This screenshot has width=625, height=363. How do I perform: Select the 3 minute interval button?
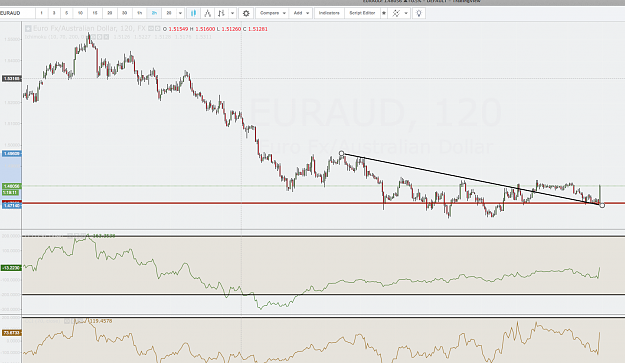click(x=54, y=13)
